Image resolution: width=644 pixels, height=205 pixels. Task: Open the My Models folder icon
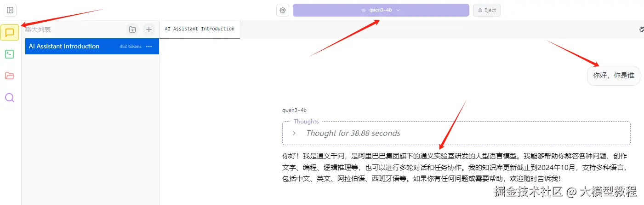point(10,76)
